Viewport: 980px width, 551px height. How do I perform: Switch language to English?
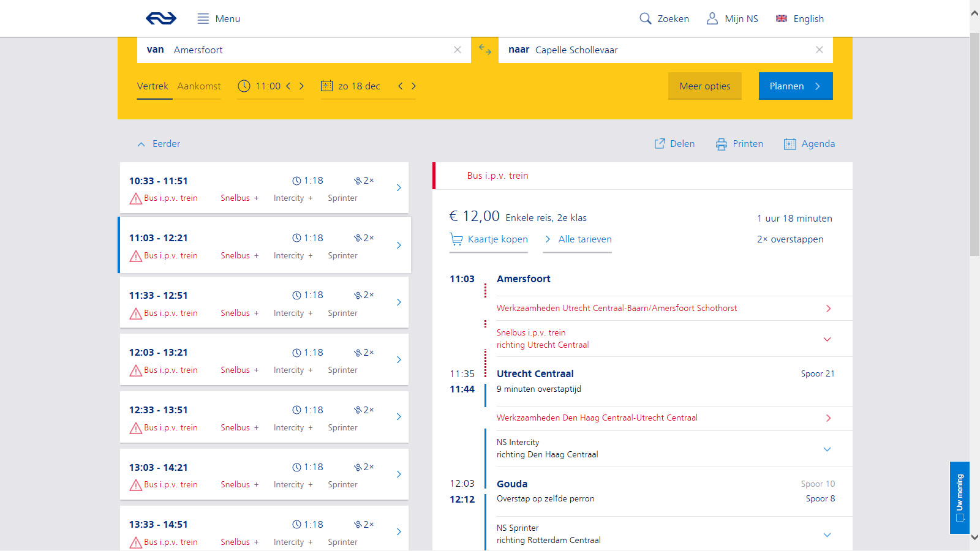pos(800,19)
